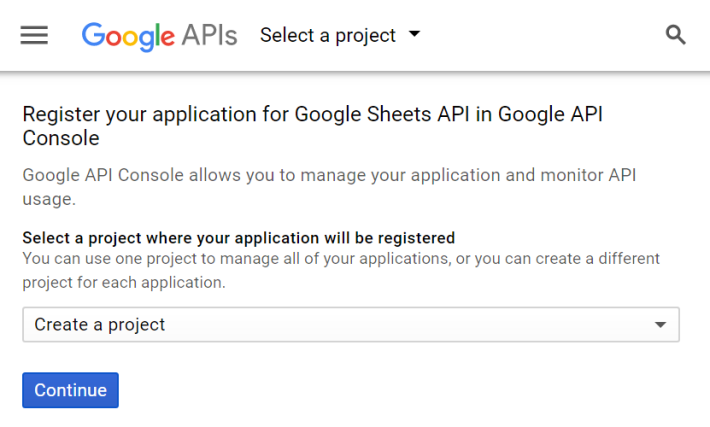Select the Create a project text in combo box
This screenshot has width=710, height=427.
(100, 325)
